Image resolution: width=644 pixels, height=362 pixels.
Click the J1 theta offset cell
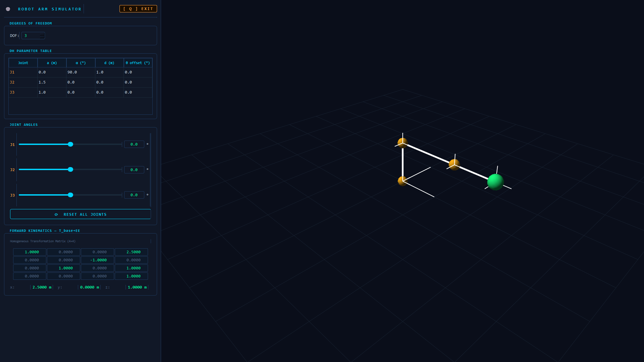(x=138, y=72)
